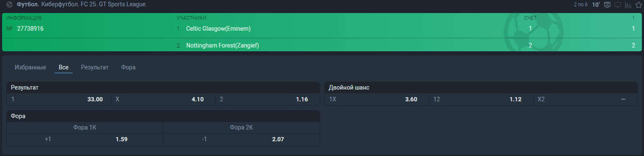This screenshot has width=644, height=156.
Task: Select handicap +1 odds 1.59
Action: [x=85, y=139]
